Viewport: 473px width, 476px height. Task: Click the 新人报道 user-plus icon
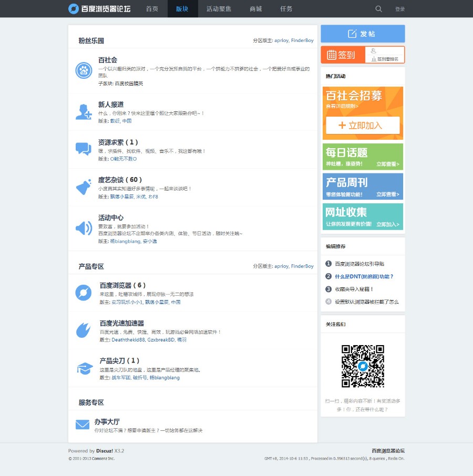coord(84,112)
